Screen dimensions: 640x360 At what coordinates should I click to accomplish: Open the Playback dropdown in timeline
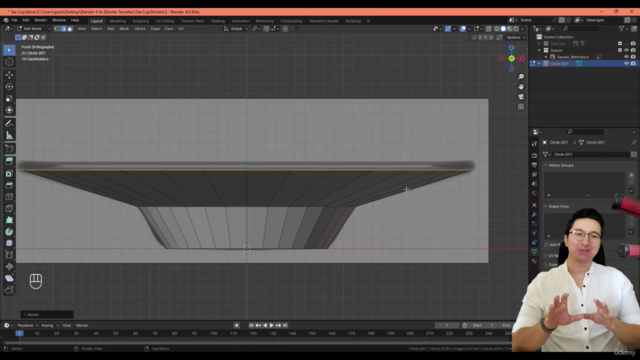click(x=27, y=326)
